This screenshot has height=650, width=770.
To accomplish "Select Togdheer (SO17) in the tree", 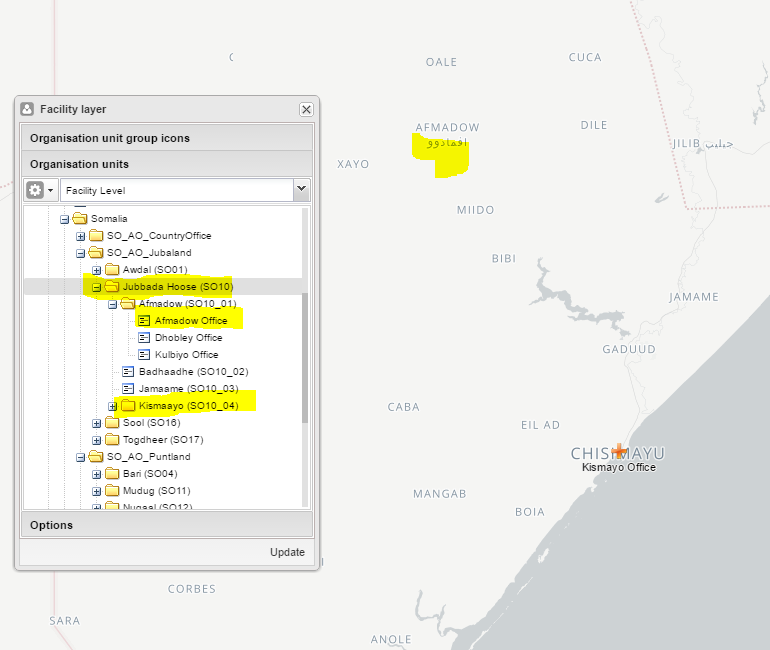I will 162,440.
